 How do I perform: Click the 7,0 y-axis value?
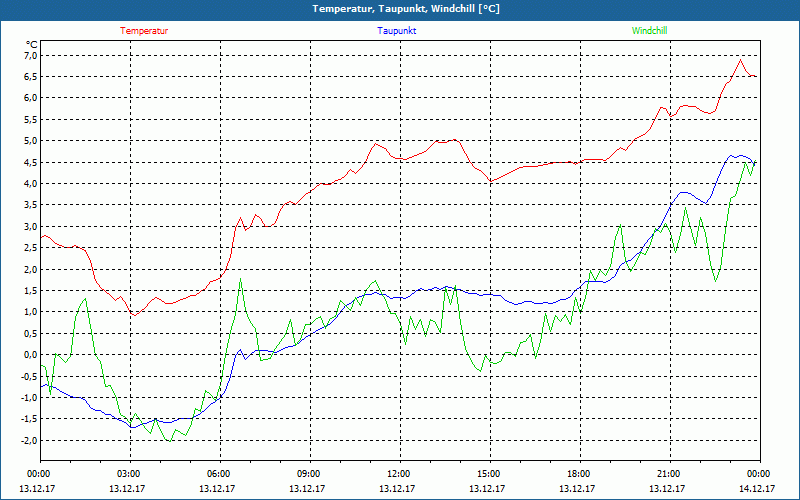pos(31,55)
